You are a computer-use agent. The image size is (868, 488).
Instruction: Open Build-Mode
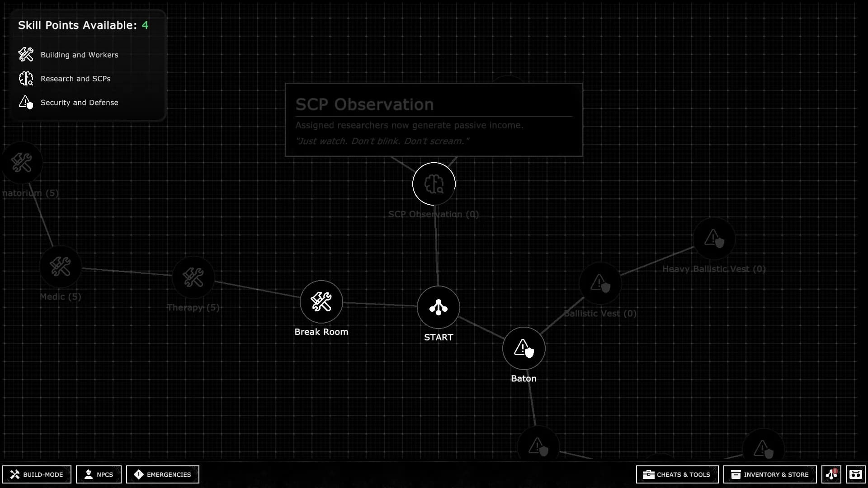click(x=37, y=474)
